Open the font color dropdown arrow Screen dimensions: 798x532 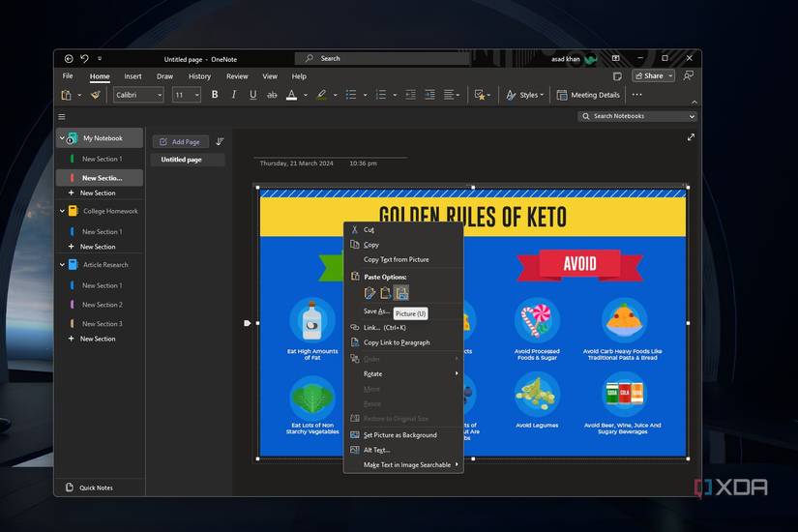(306, 95)
